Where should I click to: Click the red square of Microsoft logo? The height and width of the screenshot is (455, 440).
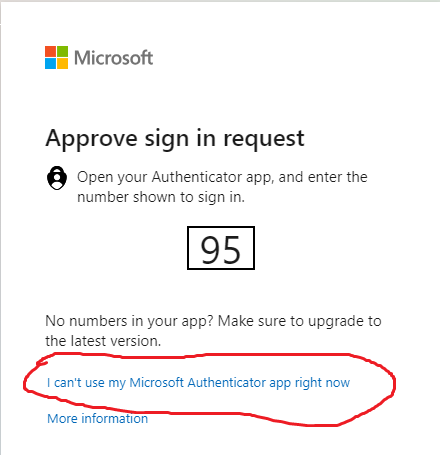(50, 51)
